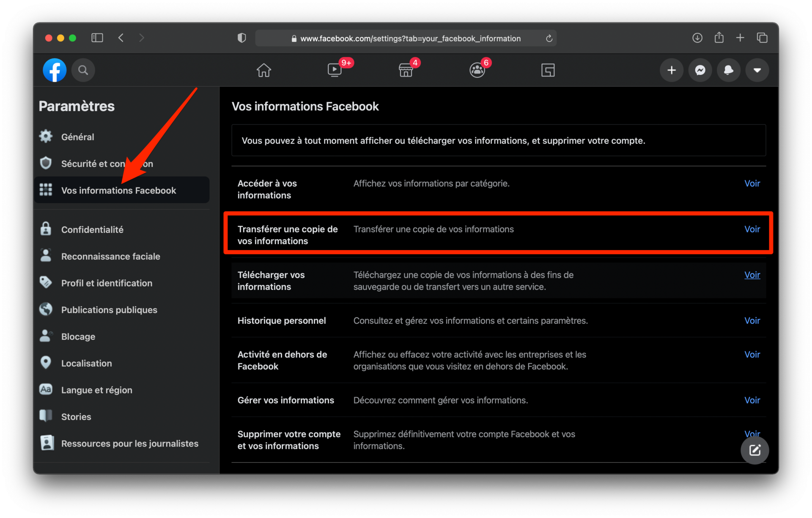
Task: Click Voir for Historique personnel
Action: (x=752, y=320)
